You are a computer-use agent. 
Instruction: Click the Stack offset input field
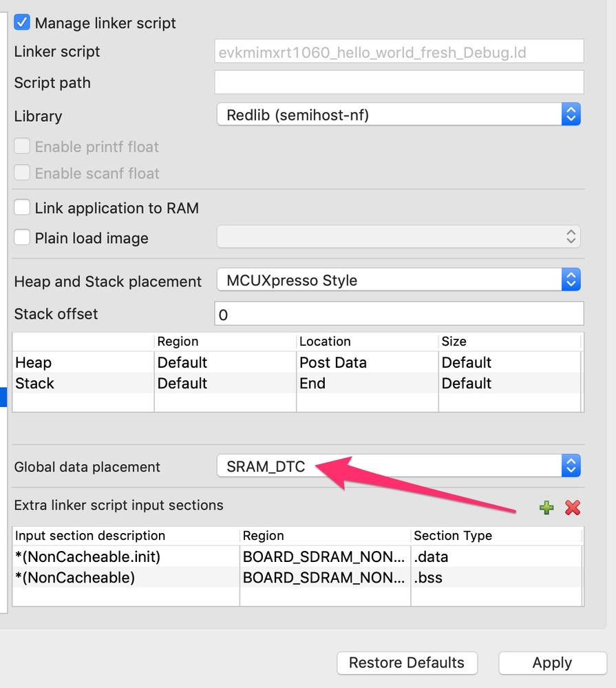399,314
